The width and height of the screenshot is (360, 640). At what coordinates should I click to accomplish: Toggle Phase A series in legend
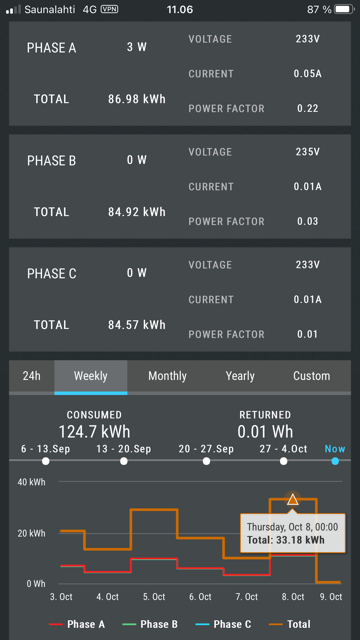[x=77, y=624]
